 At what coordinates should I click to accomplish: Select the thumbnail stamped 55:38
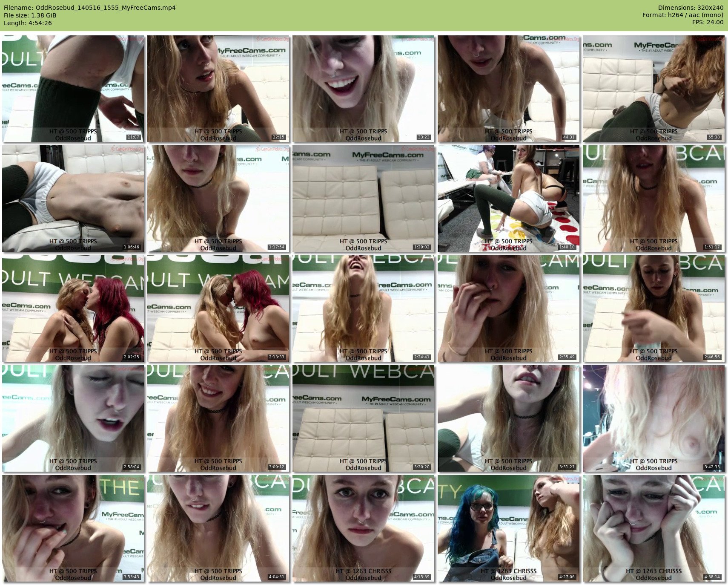654,89
